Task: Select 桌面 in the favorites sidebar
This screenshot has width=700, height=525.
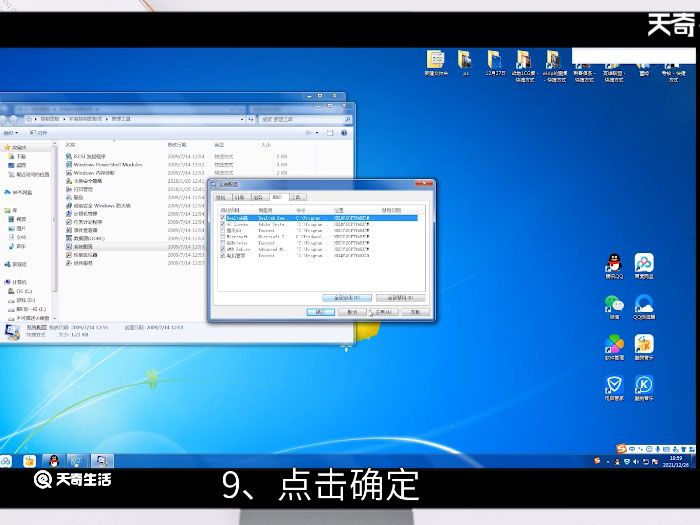Action: click(17, 165)
